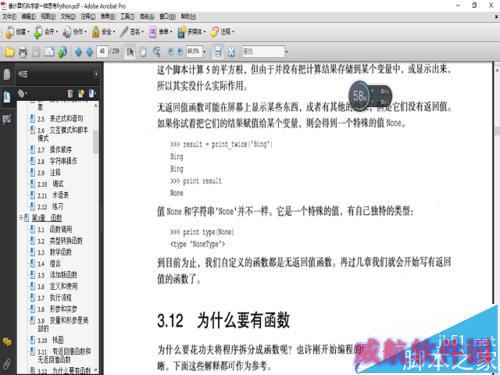The height and width of the screenshot is (375, 500).
Task: Go to next page with down arrow
Action: [x=89, y=52]
